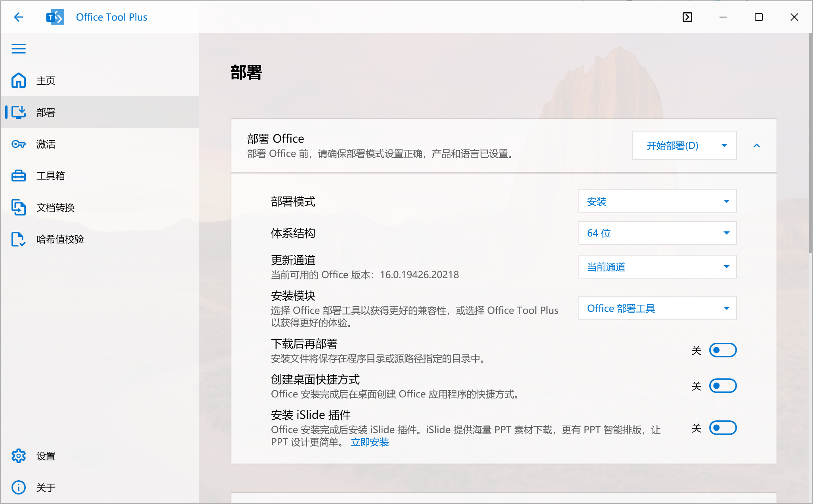This screenshot has height=504, width=813.
Task: Toggle the 下载后再部署 switch
Action: coord(722,350)
